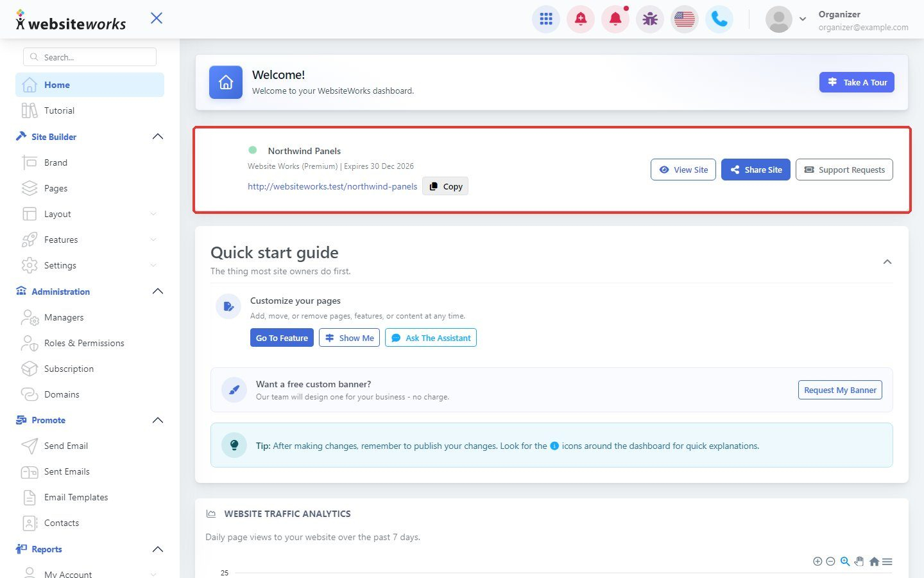Go to Pages in the sidebar
The height and width of the screenshot is (578, 924).
click(x=90, y=188)
